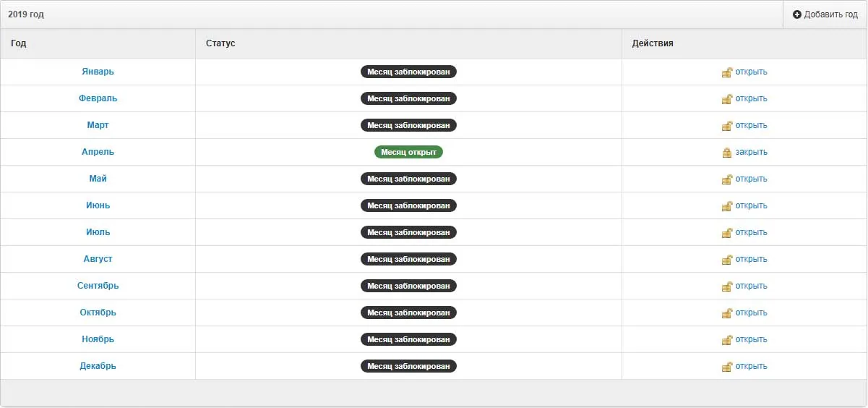Viewport: 868px width, 408px height.
Task: Open the Июль month link
Action: tap(98, 232)
